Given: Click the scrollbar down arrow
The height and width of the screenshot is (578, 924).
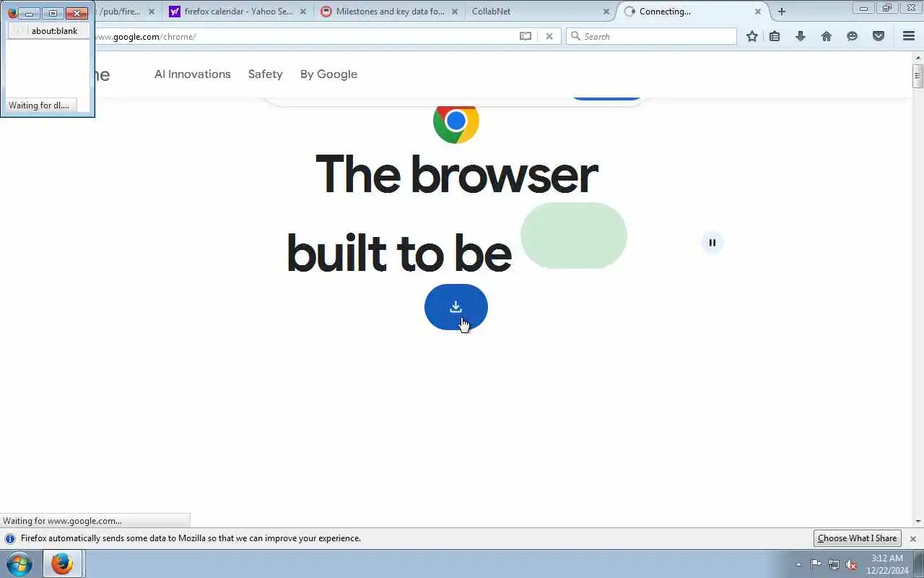Looking at the screenshot, I should click(918, 522).
